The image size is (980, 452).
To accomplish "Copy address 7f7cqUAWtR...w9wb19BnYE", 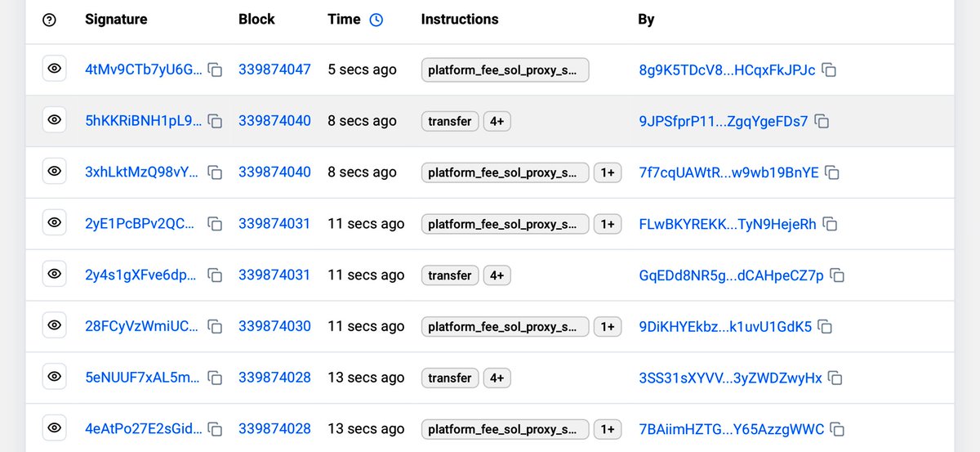I will [832, 172].
